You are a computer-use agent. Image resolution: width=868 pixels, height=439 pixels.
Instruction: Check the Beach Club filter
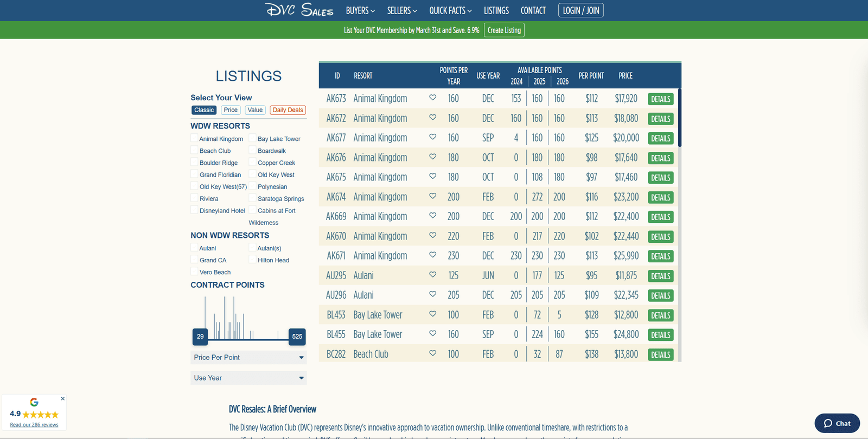(194, 150)
